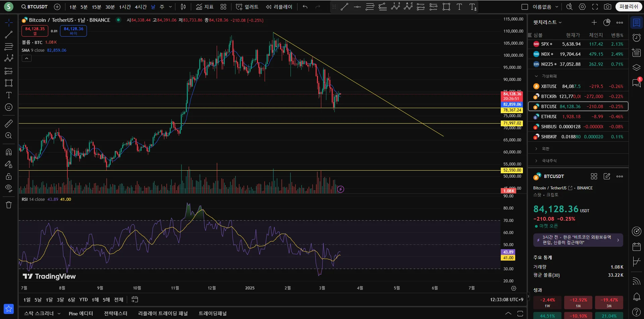
Task: Open the 트레이딩패널 tab
Action: point(213,313)
